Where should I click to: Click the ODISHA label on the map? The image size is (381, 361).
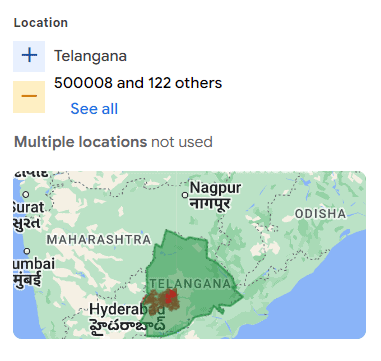(x=321, y=214)
